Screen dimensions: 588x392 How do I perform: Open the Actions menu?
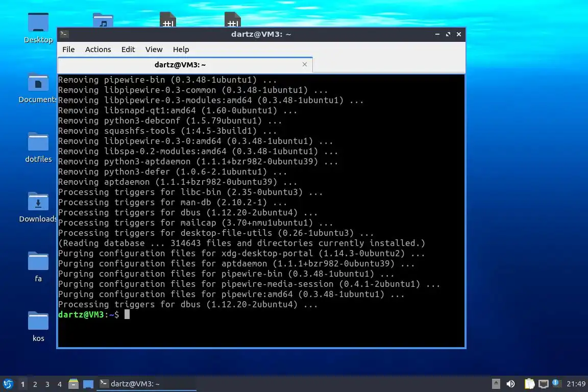98,50
